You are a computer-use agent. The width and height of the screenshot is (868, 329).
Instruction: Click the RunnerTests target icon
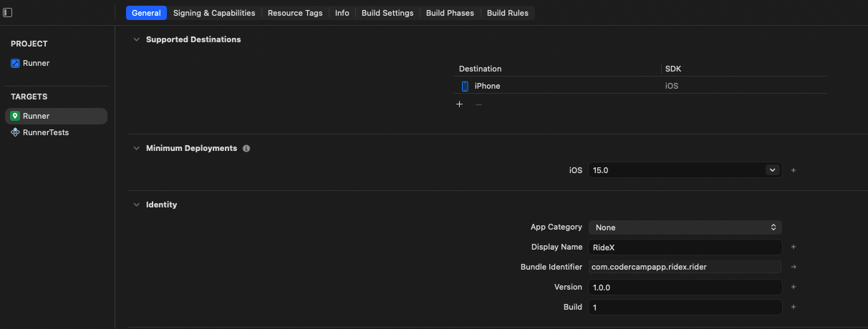[15, 132]
